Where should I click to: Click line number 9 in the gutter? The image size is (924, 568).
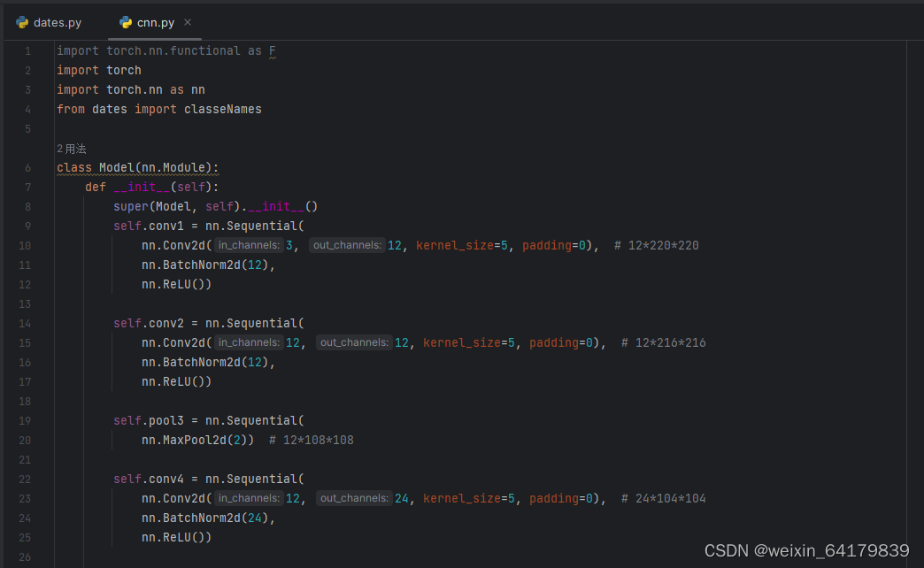tap(27, 226)
